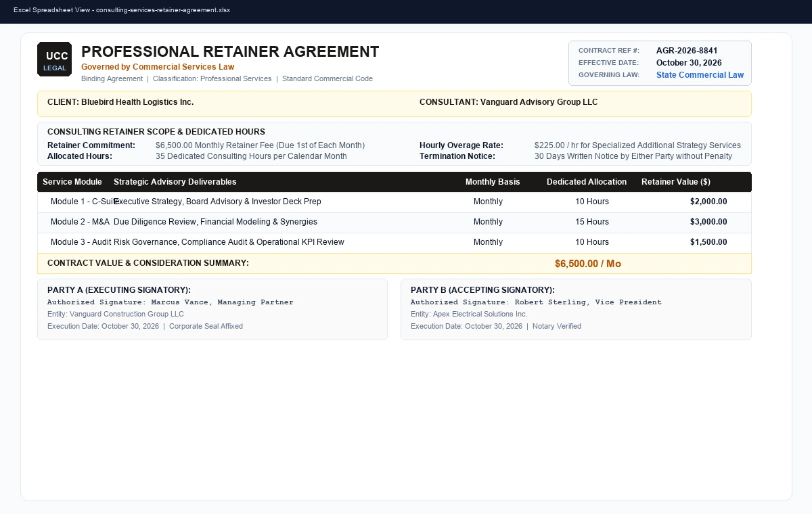812x514 pixels.
Task: Select the CLIENT: Bluebird Health Logistics Inc. cell
Action: (120, 102)
